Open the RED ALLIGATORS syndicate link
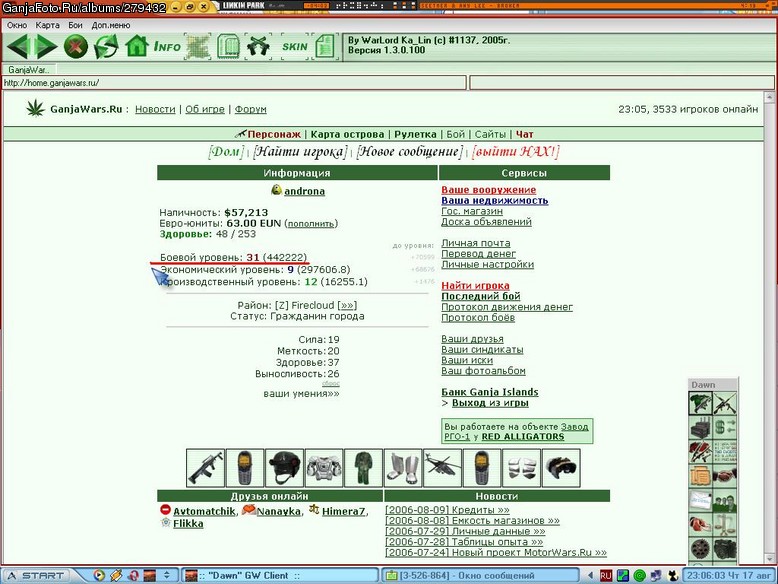This screenshot has height=584, width=778. pos(523,437)
